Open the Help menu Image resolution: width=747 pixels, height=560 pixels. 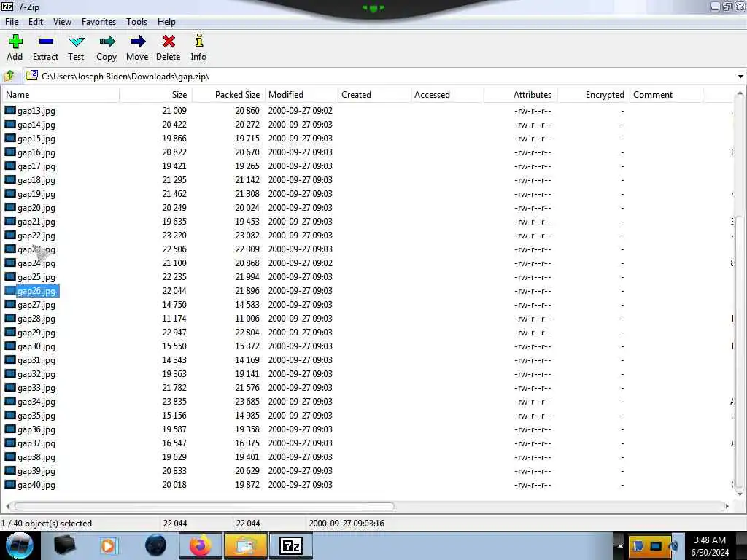tap(167, 22)
